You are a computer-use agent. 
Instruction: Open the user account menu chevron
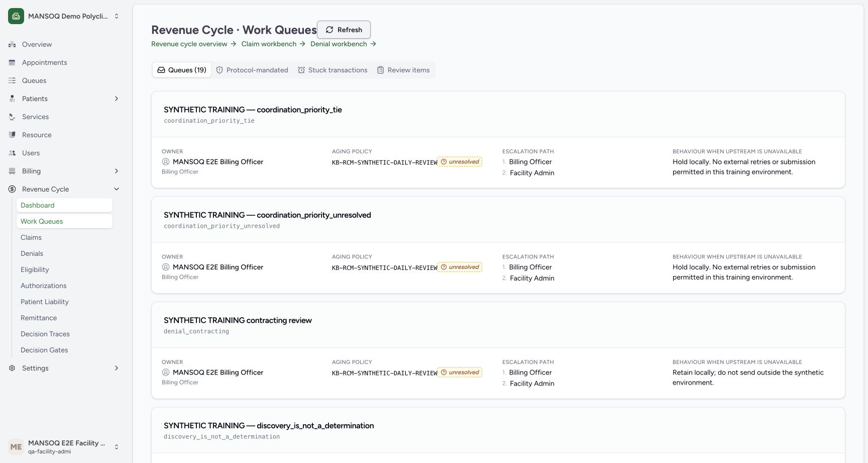tap(117, 447)
